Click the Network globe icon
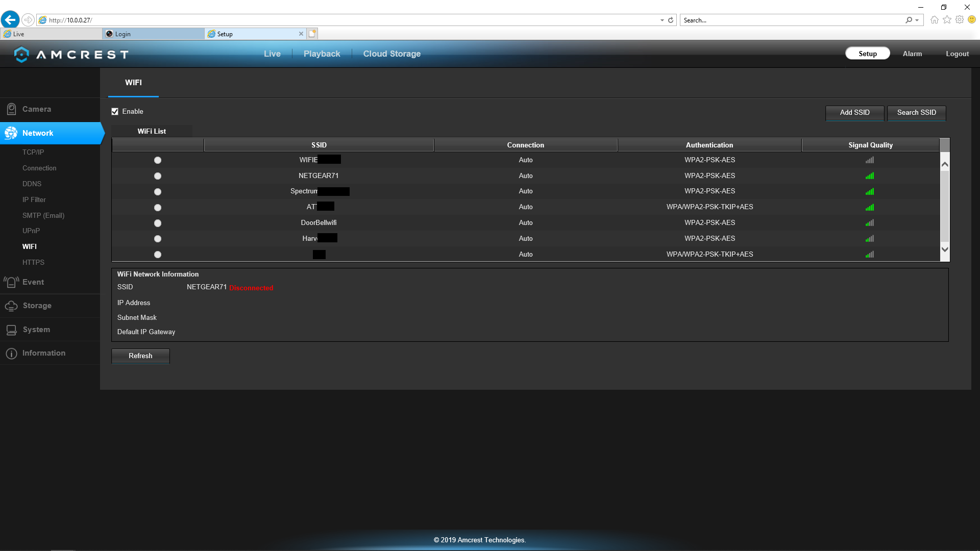Image resolution: width=980 pixels, height=551 pixels. pyautogui.click(x=11, y=133)
